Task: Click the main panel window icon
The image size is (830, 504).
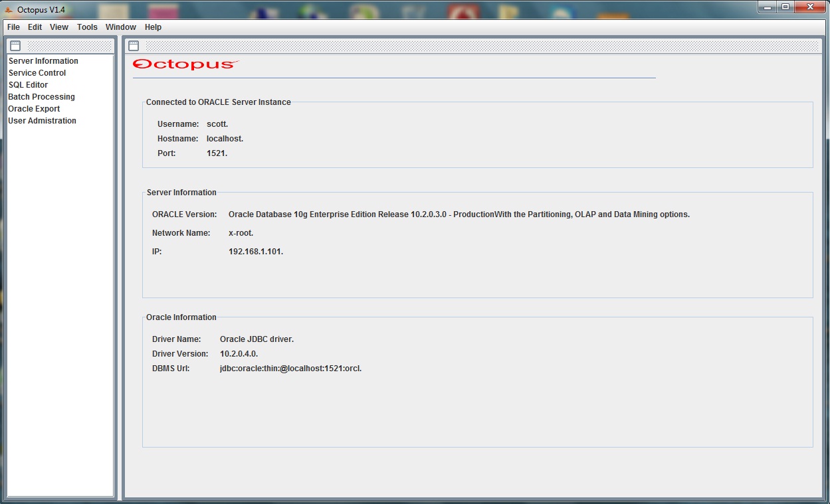Action: point(134,46)
